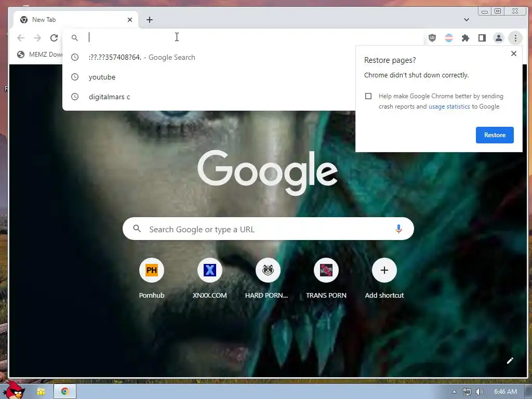Image resolution: width=532 pixels, height=399 pixels.
Task: Toggle the side panel icon
Action: pos(482,38)
